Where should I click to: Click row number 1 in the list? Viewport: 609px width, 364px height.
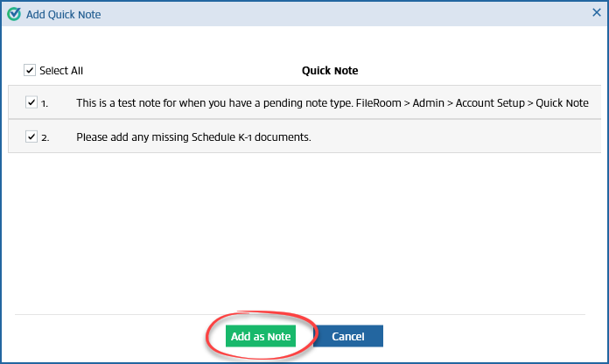45,103
